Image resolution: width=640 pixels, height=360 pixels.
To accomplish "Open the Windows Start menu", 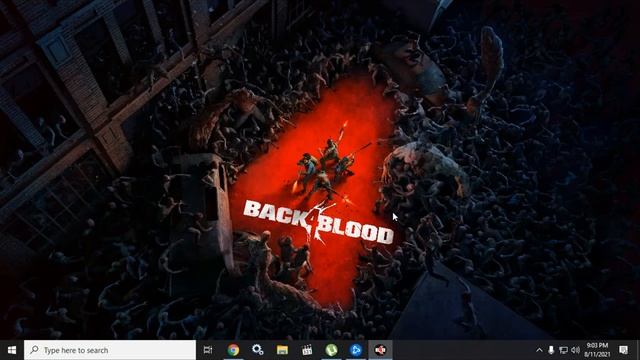I will point(12,350).
